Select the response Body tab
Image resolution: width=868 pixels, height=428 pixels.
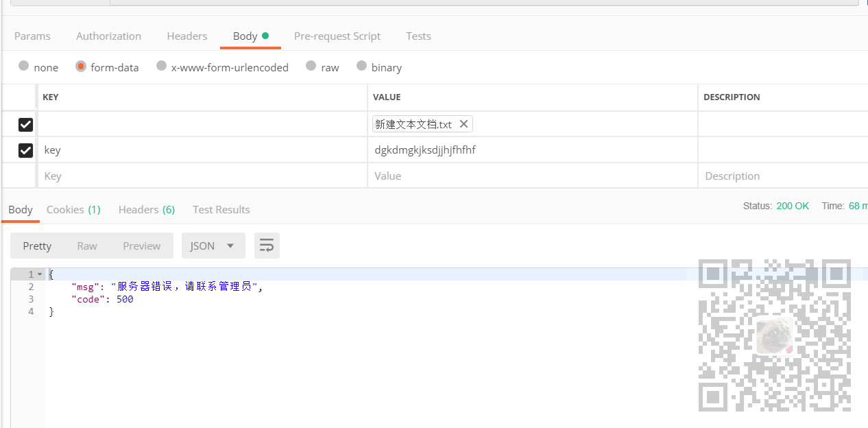click(x=21, y=209)
